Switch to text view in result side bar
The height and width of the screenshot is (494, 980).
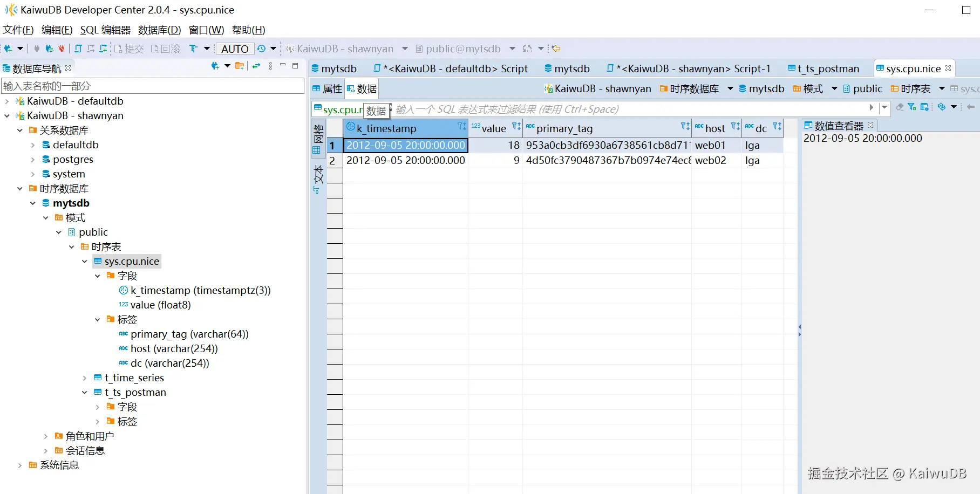point(318,179)
